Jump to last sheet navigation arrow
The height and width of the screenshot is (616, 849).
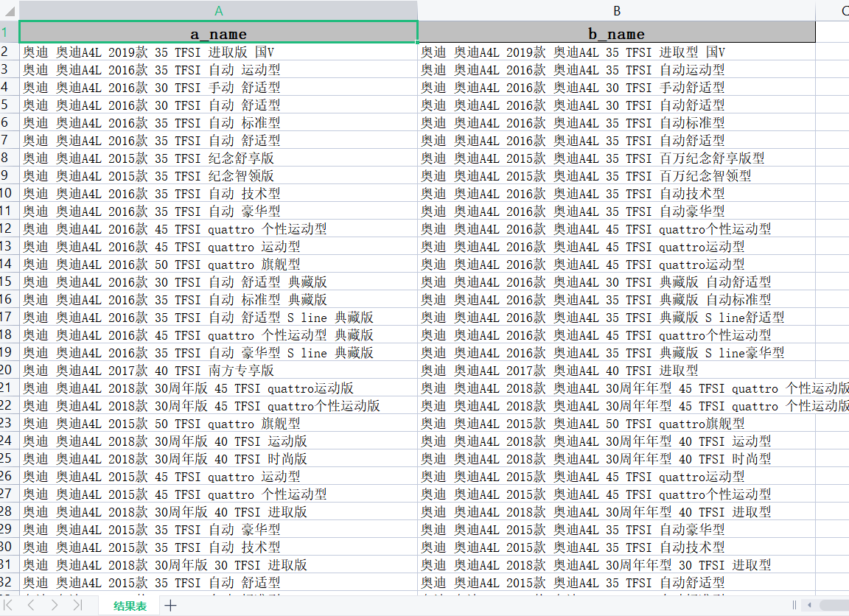tap(77, 605)
